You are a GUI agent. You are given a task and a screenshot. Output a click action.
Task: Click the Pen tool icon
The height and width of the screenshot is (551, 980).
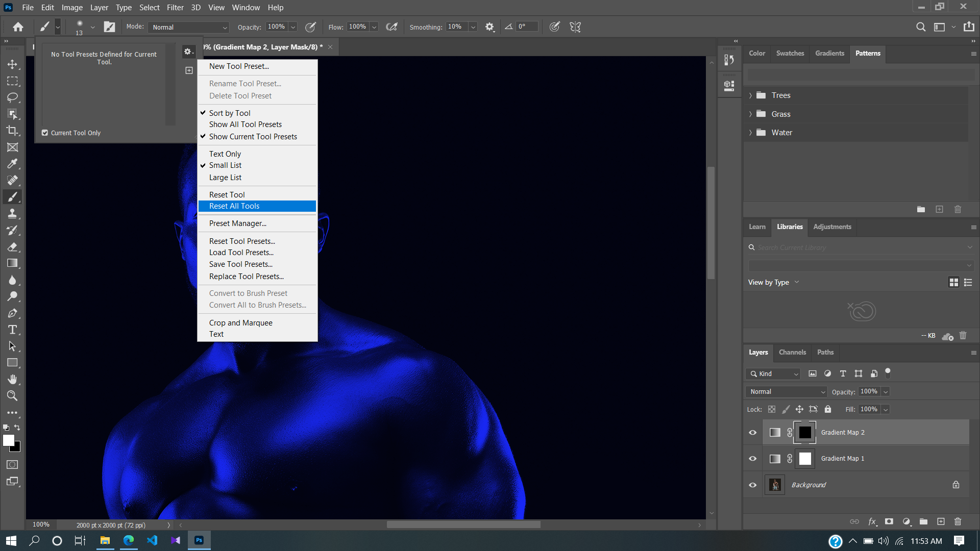(x=13, y=313)
